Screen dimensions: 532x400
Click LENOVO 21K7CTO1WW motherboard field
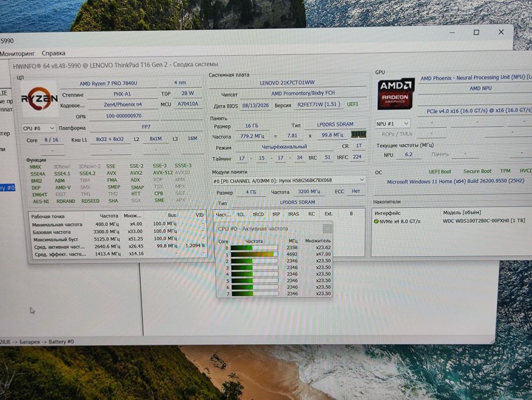coord(287,82)
